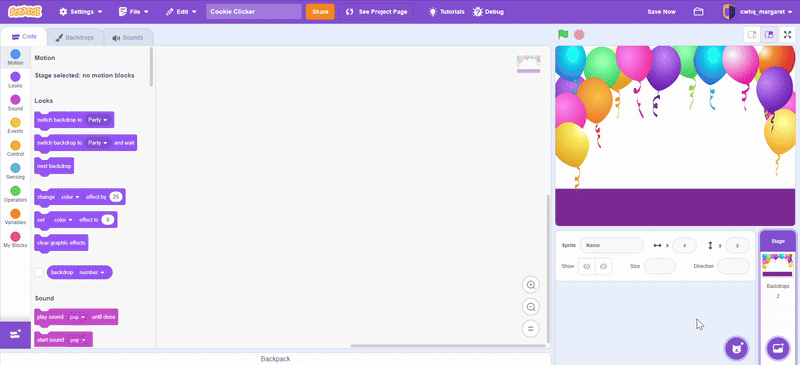Screen dimensions: 800x365
Task: Select the Operators block category
Action: click(x=15, y=194)
